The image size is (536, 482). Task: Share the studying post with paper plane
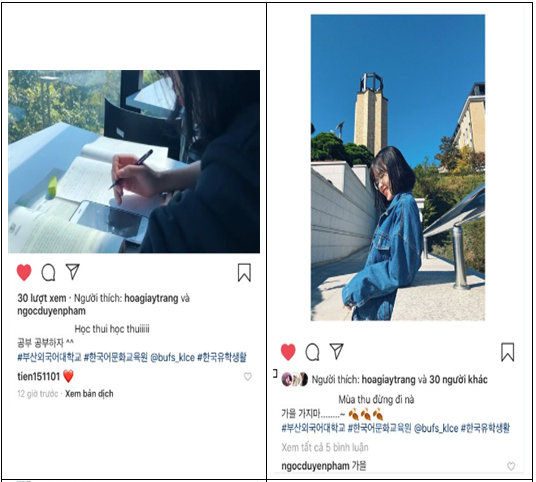[x=72, y=271]
